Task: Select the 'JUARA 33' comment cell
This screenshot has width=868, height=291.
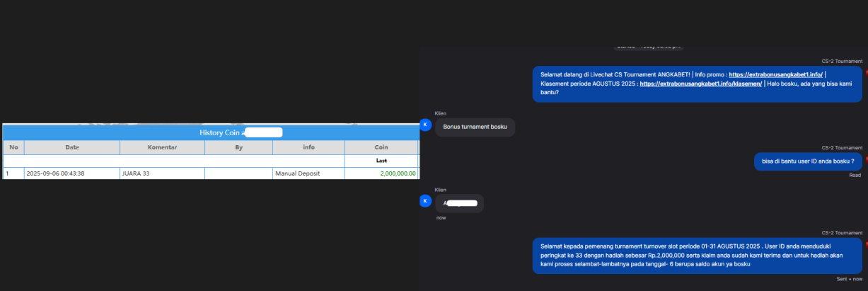Action: [x=162, y=173]
